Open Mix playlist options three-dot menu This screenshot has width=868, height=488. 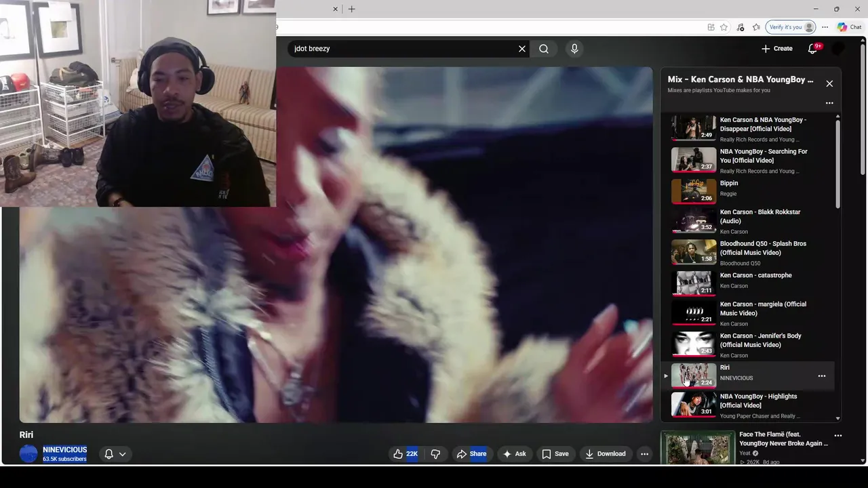[x=829, y=103]
